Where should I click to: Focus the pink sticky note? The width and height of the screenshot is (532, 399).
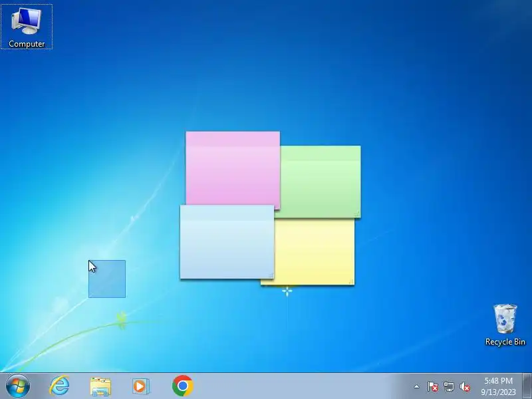tap(233, 168)
